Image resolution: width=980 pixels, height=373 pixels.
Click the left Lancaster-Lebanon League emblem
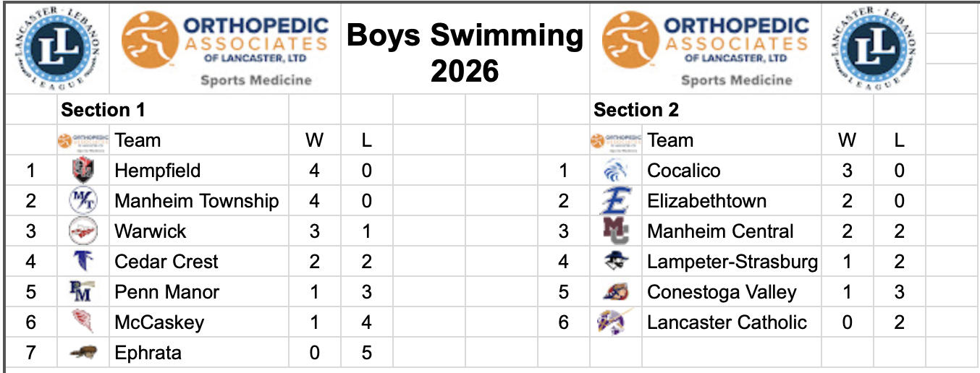point(56,48)
